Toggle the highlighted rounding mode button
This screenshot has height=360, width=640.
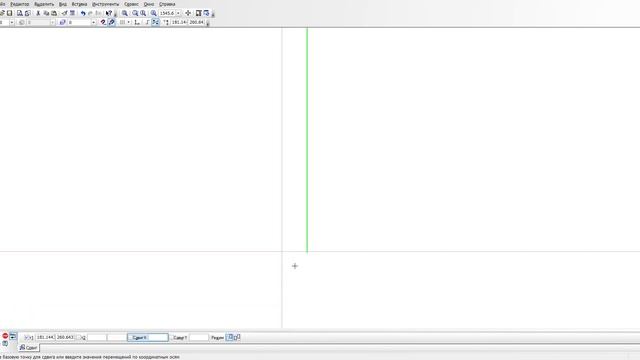156,22
